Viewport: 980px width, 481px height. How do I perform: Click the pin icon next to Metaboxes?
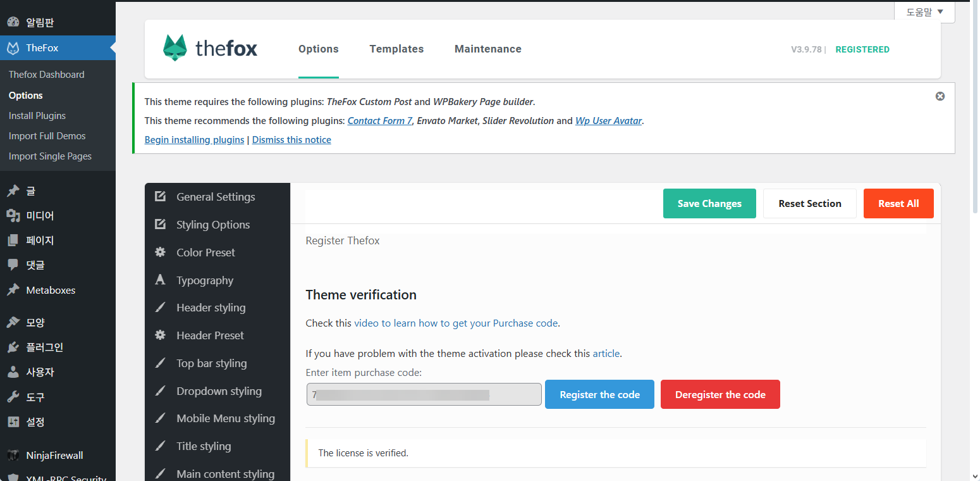tap(13, 290)
